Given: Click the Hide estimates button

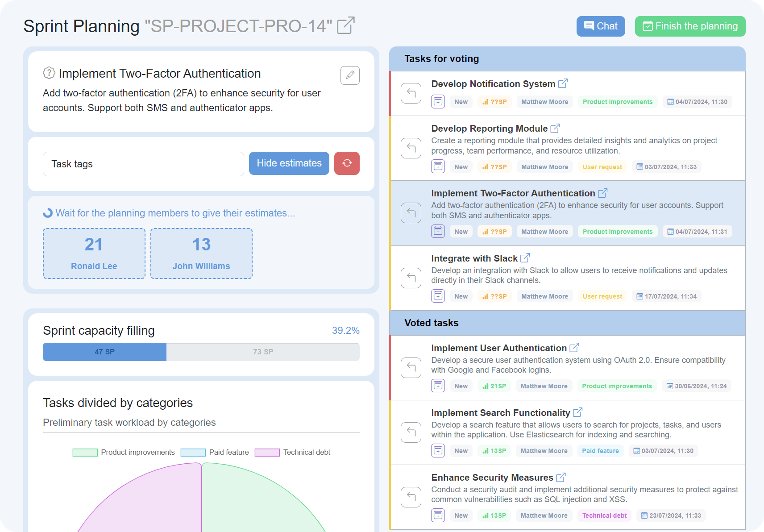Looking at the screenshot, I should (x=289, y=163).
